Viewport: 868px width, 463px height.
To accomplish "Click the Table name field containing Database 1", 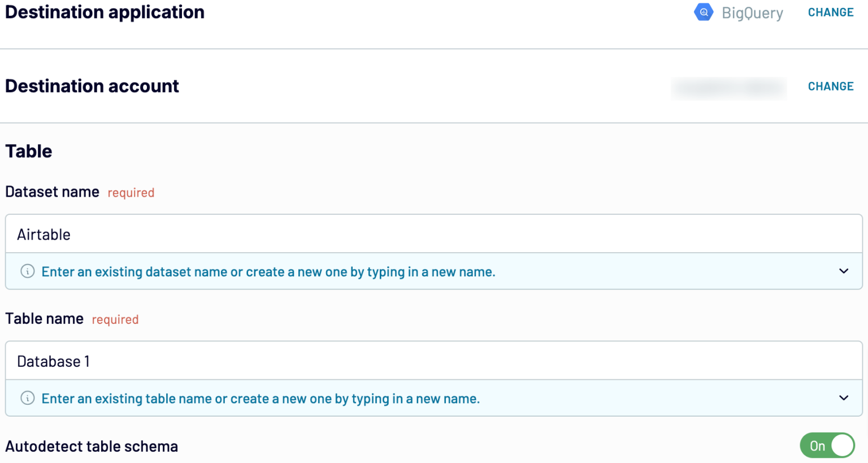I will [x=433, y=361].
